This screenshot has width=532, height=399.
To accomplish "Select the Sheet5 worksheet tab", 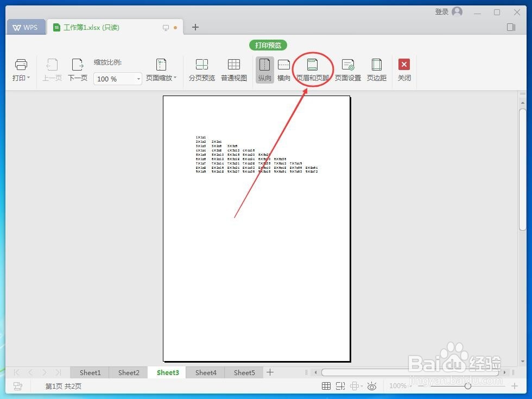I will [x=244, y=372].
